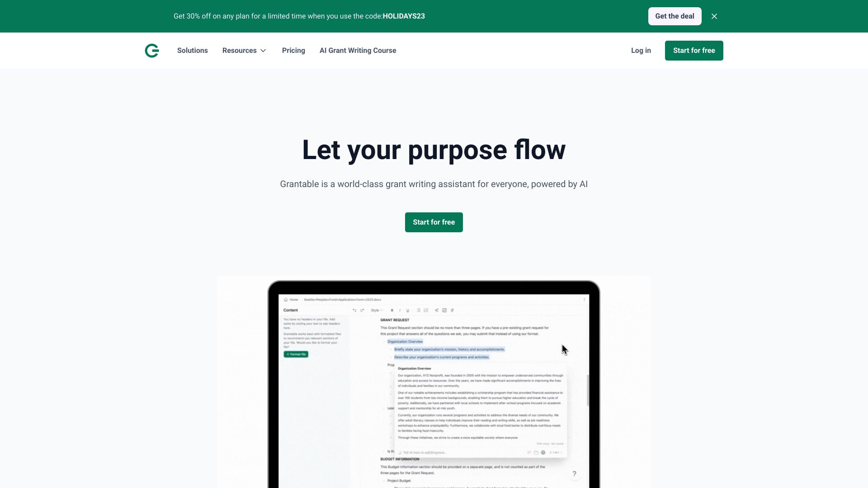
Task: Click the bulleted list icon in editor
Action: tap(418, 310)
